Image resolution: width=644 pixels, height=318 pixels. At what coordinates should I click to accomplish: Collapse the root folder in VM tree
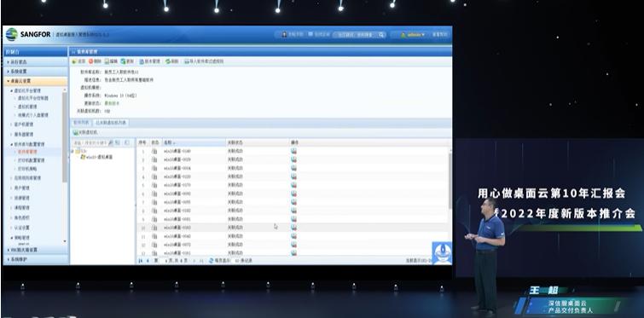(x=73, y=151)
